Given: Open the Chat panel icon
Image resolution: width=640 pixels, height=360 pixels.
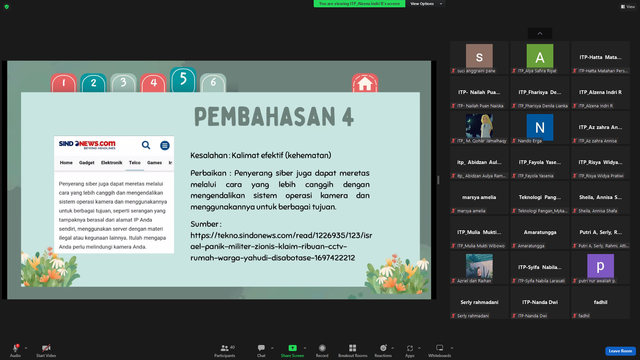Looking at the screenshot, I should (261, 348).
